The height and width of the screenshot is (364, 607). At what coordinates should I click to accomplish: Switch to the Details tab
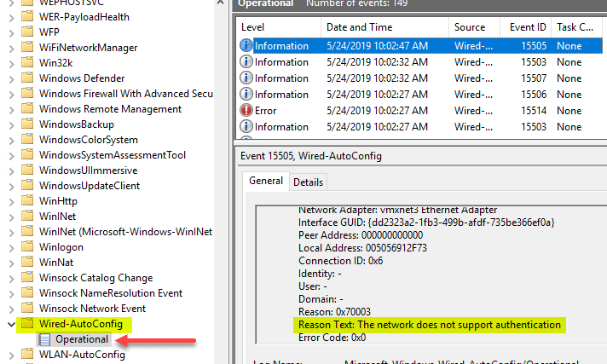tap(308, 182)
